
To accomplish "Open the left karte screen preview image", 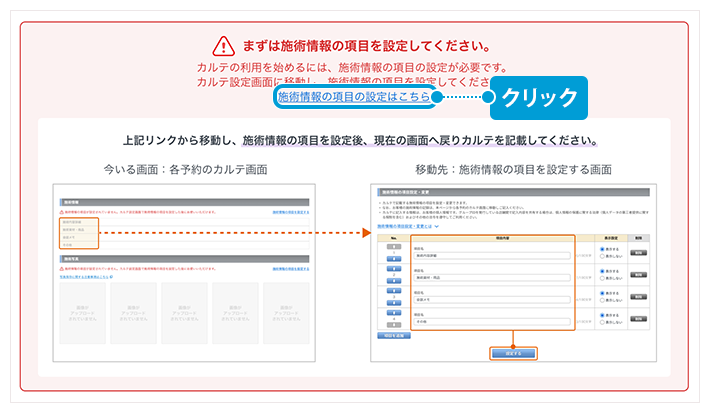I will [184, 273].
